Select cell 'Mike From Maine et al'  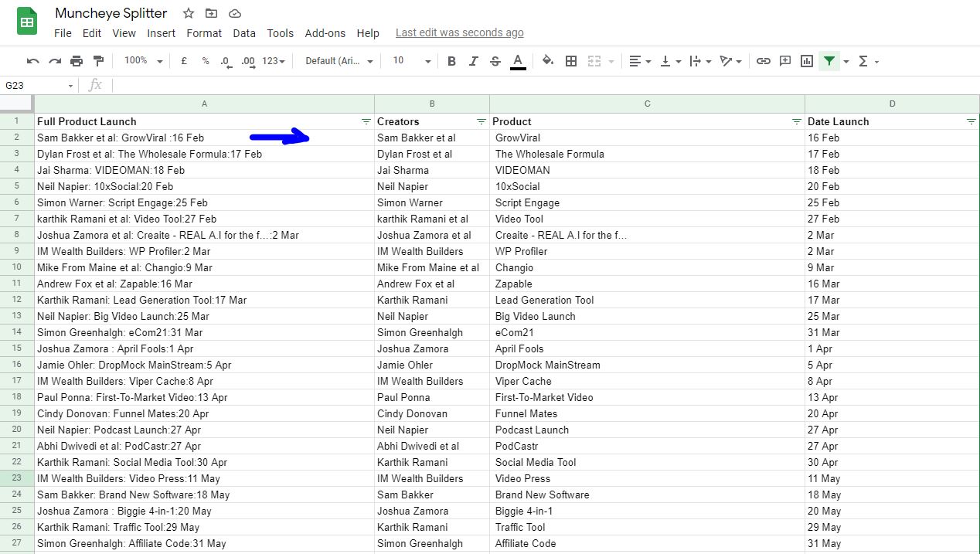coord(432,267)
